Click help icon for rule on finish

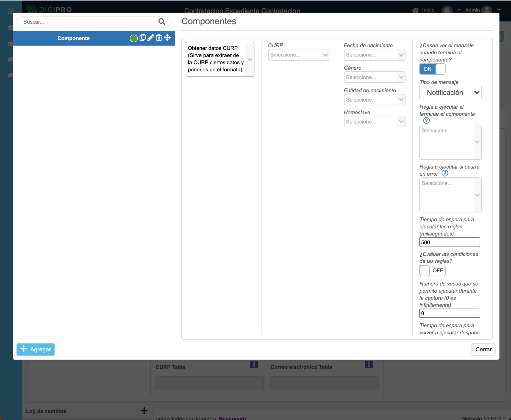[426, 121]
